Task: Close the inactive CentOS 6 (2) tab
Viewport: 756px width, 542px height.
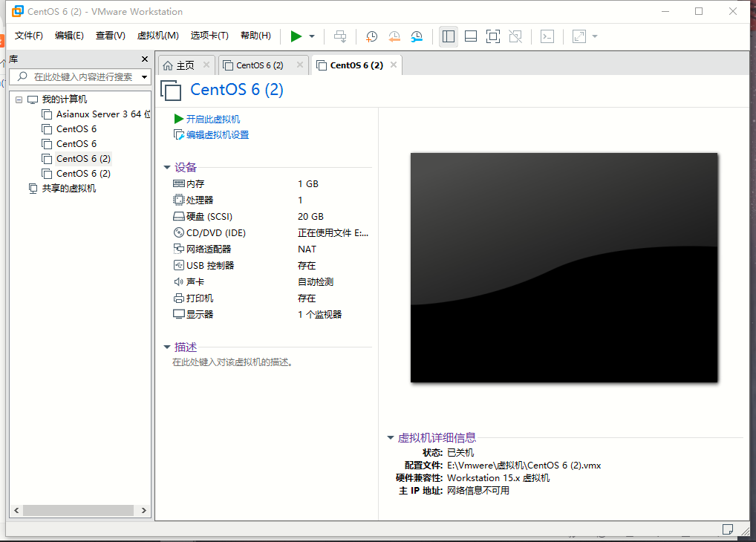Action: pos(300,65)
